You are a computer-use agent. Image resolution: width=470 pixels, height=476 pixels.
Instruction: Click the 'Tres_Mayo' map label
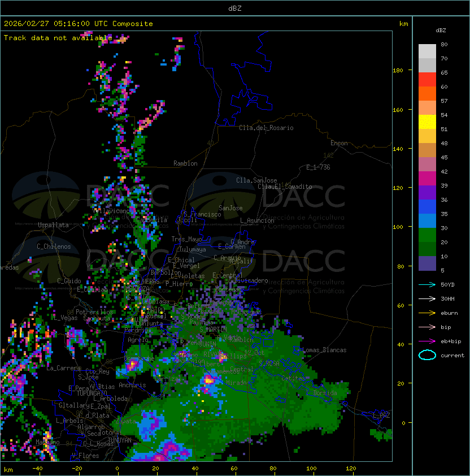coord(186,239)
